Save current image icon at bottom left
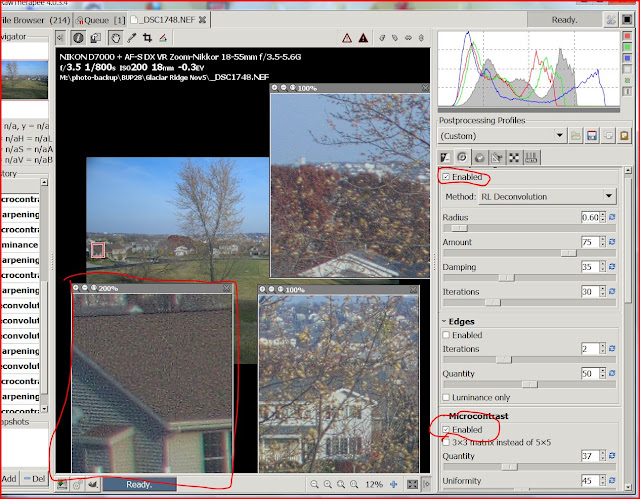Viewport: 640px width, 499px height. click(x=62, y=485)
